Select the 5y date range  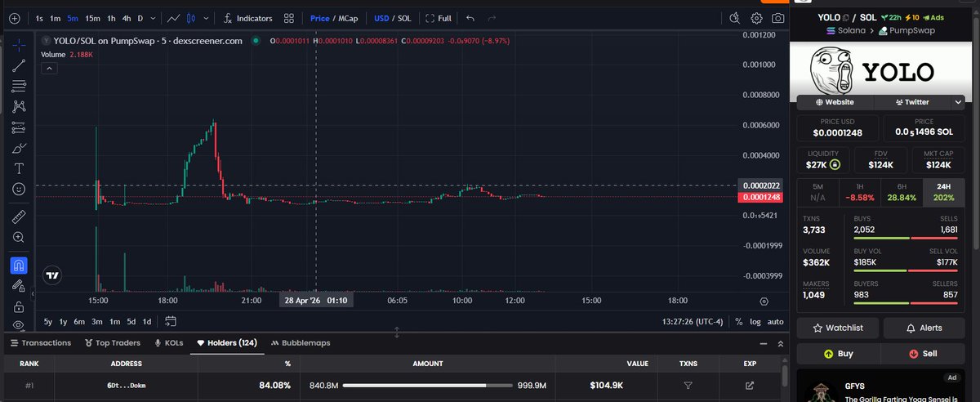(47, 321)
